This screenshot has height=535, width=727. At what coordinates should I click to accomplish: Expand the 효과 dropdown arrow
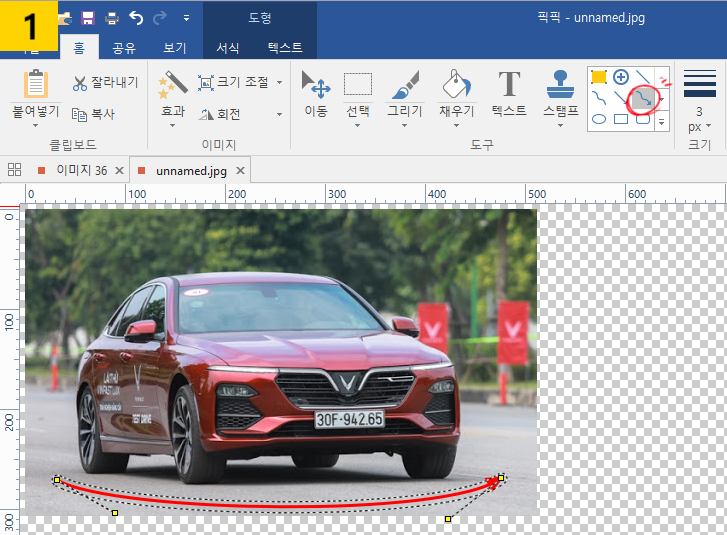pos(172,125)
